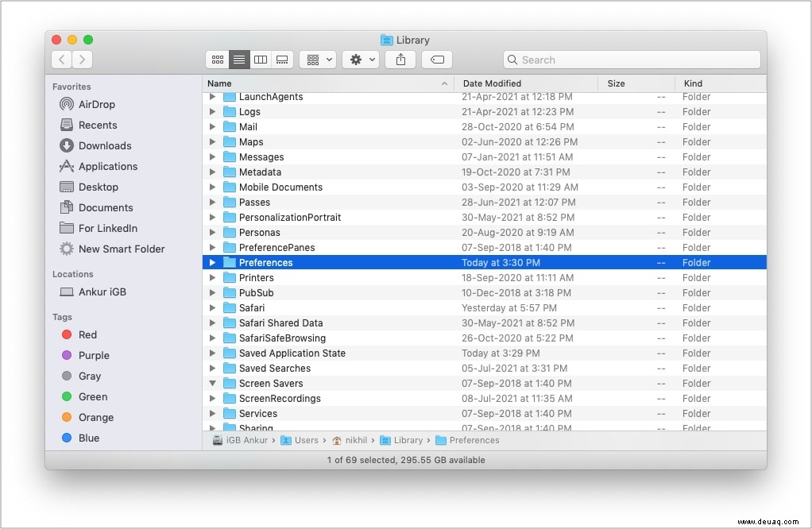
Task: Click Library in the path bar
Action: point(401,441)
